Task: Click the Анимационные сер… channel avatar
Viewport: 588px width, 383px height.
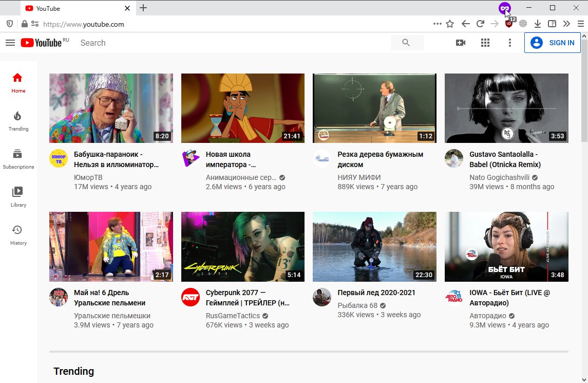Action: pyautogui.click(x=191, y=158)
